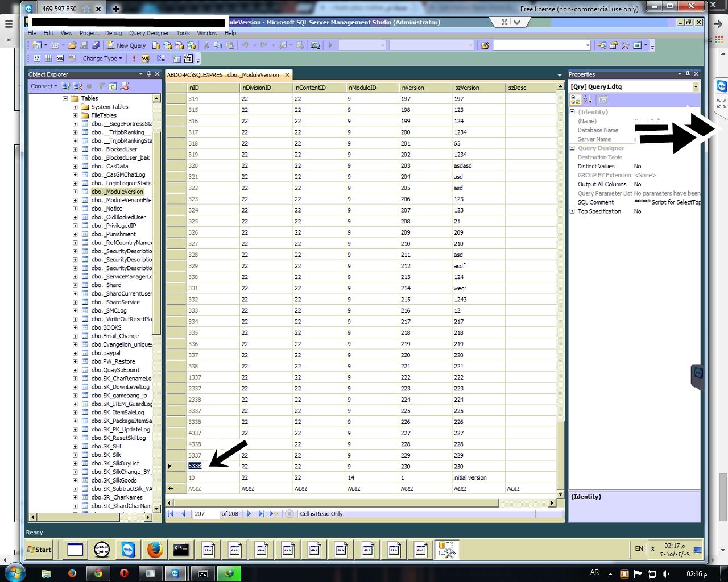Open the File menu
The width and height of the screenshot is (728, 582).
tap(32, 33)
